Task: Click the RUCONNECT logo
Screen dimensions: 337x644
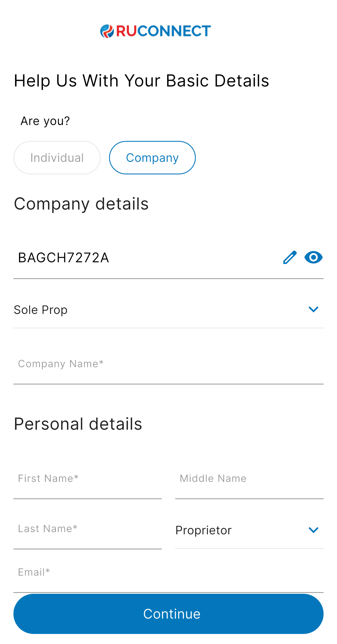Action: coord(156,31)
